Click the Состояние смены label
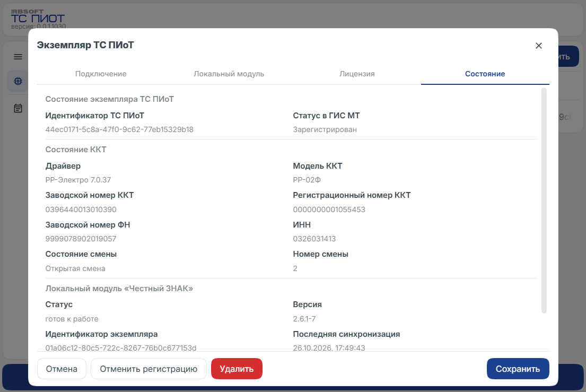 coord(81,254)
